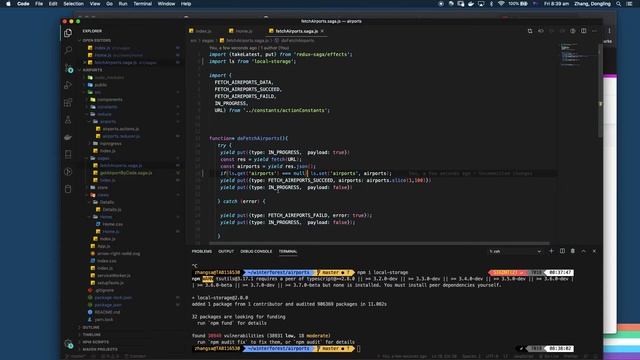Expand the public folder
The width and height of the screenshot is (640, 360).
[x=100, y=85]
